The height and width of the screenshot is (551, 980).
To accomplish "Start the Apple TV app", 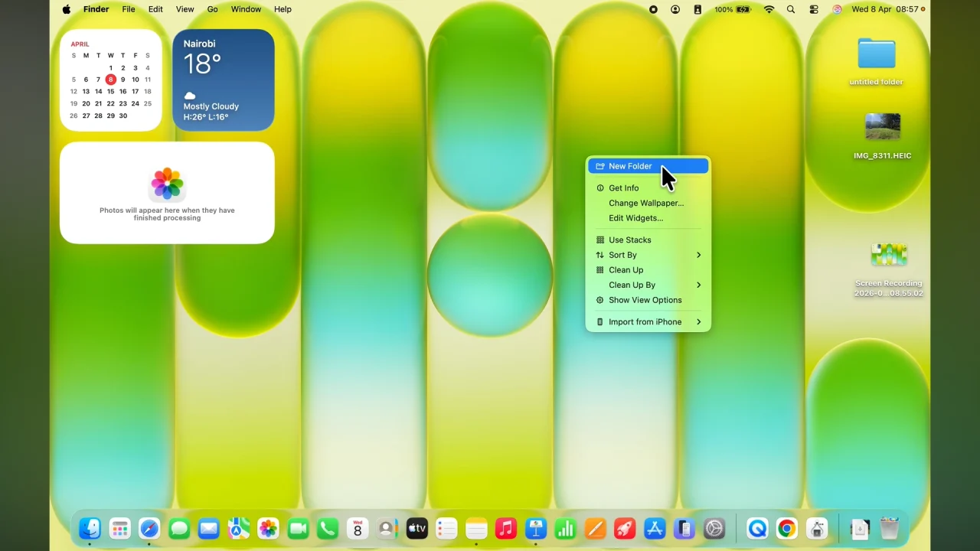I will click(416, 528).
